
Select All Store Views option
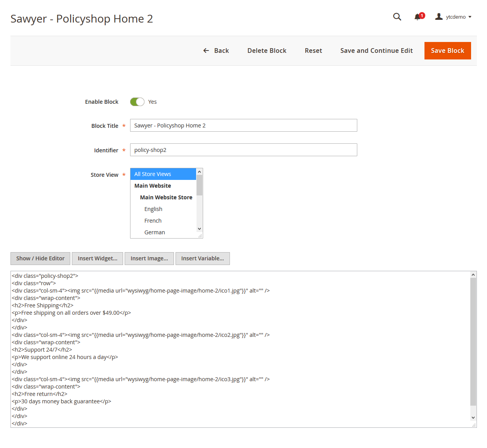point(163,174)
